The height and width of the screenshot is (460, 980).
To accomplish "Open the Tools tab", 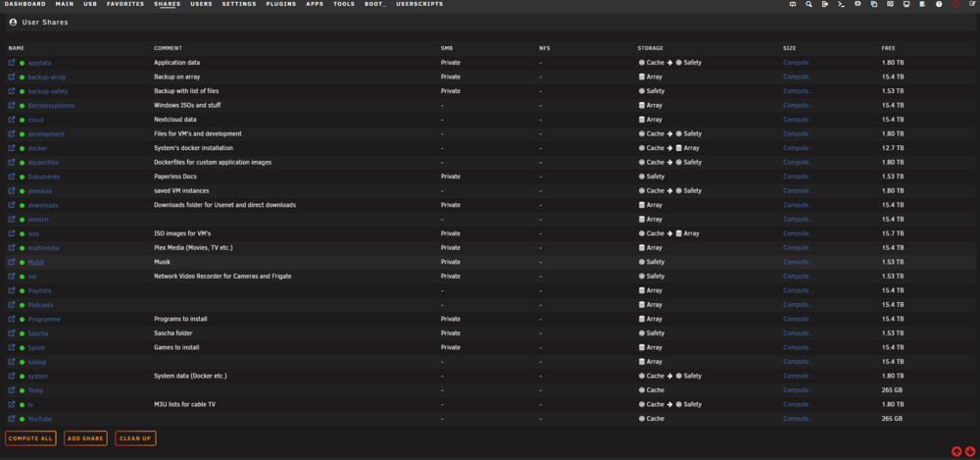I will click(344, 4).
